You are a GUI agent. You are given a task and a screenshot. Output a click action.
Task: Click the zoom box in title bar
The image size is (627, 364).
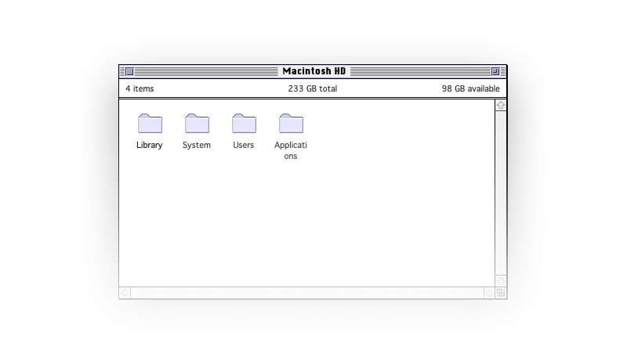click(495, 71)
